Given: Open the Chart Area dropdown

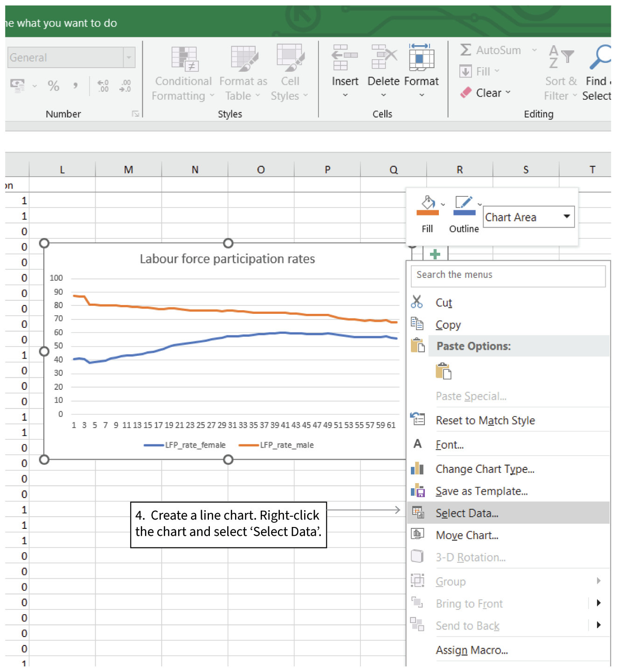Looking at the screenshot, I should coord(567,217).
